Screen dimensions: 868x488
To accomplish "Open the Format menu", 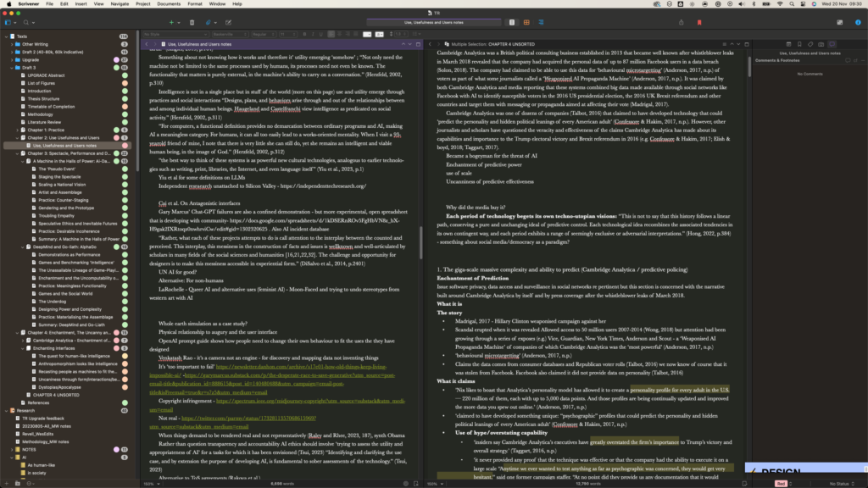I will point(195,4).
